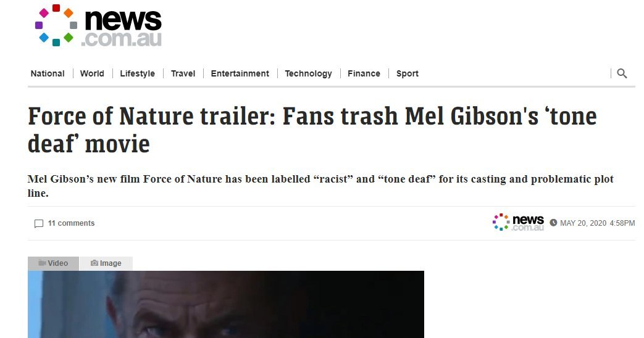644x338 pixels.
Task: Go to the Entertainment section
Action: tap(240, 73)
